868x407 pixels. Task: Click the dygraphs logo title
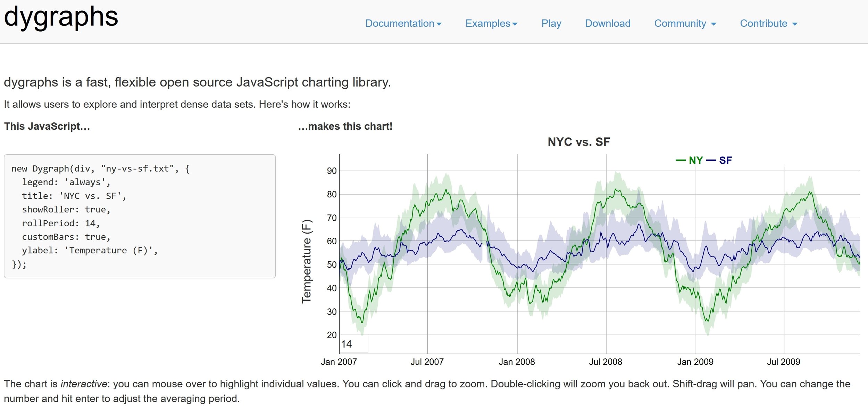[x=61, y=17]
